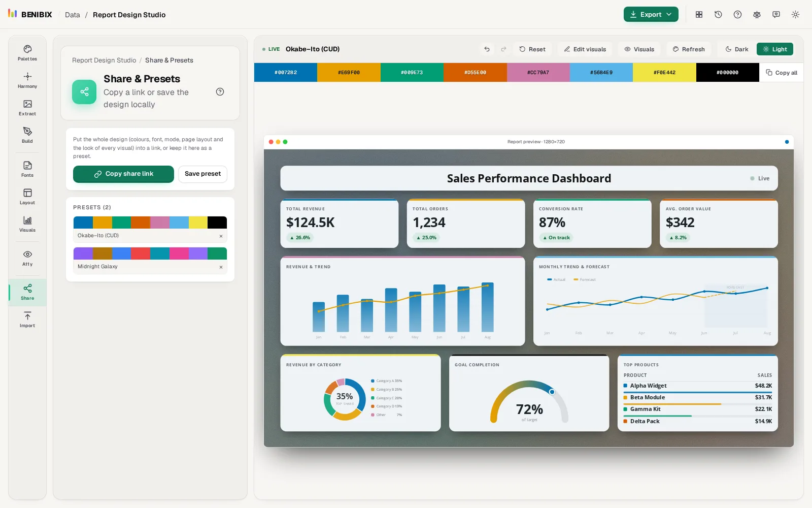Viewport: 812px width, 508px height.
Task: Toggle the Visuals eye button
Action: 639,49
